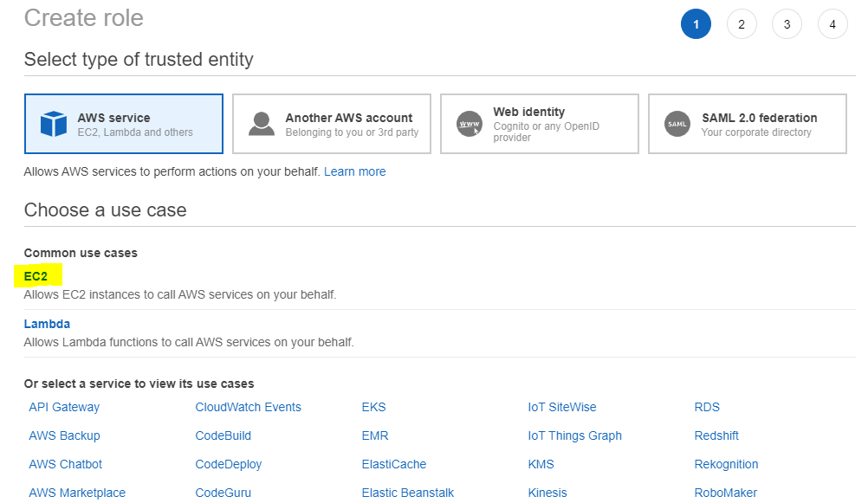Screen dimensions: 868x503
Task: Select EMR service
Action: [375, 435]
